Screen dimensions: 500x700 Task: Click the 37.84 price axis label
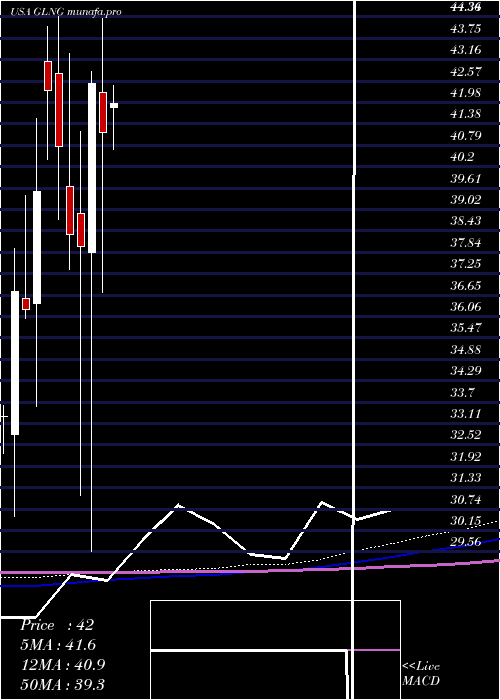click(x=466, y=242)
